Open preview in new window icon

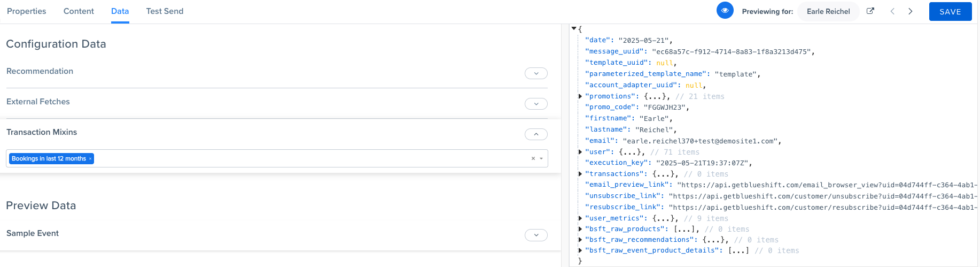click(x=870, y=11)
